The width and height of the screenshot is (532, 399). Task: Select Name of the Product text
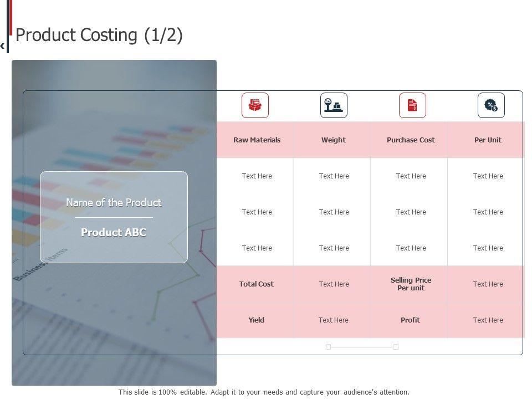pyautogui.click(x=114, y=203)
